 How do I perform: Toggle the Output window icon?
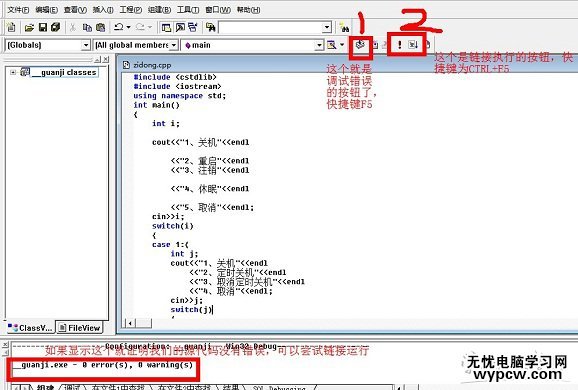[x=180, y=27]
